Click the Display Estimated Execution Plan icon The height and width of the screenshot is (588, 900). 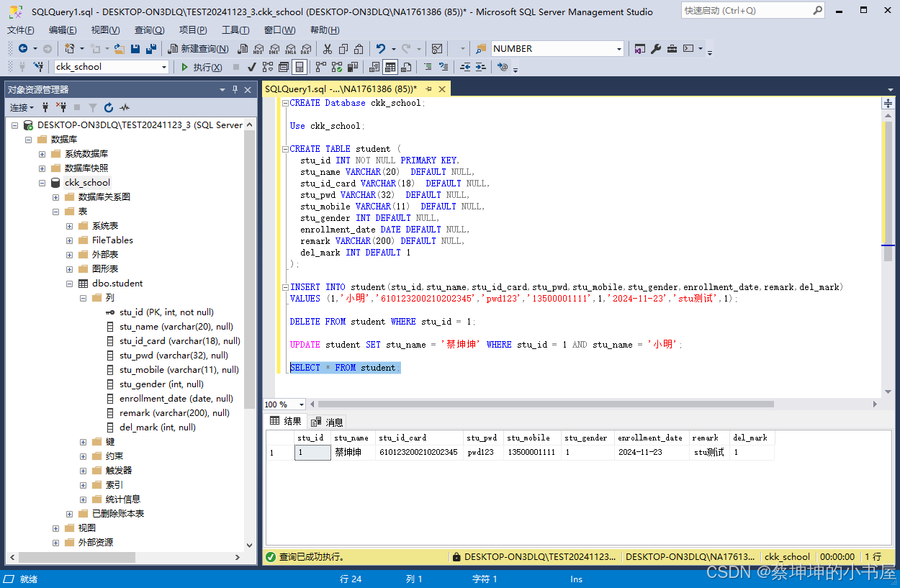point(268,67)
